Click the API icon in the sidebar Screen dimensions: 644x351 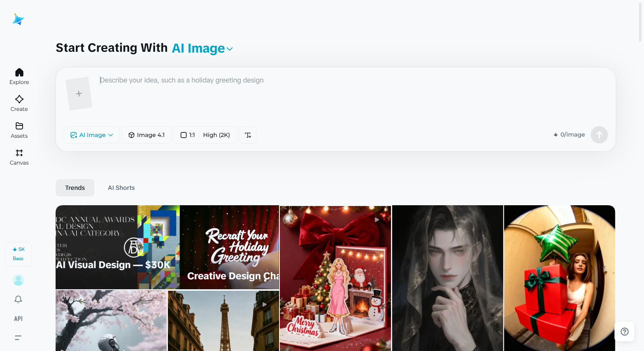pos(18,318)
